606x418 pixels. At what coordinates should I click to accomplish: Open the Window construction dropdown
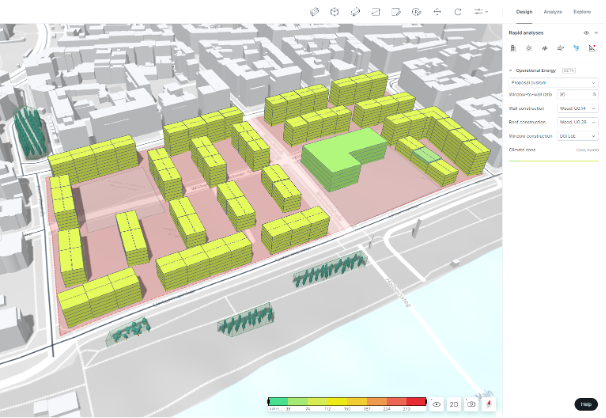(x=579, y=135)
